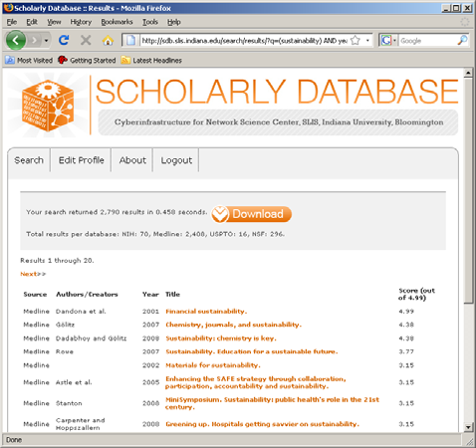Click the search magnifier icon in Google box
Image resolution: width=476 pixels, height=448 pixels.
tap(462, 41)
